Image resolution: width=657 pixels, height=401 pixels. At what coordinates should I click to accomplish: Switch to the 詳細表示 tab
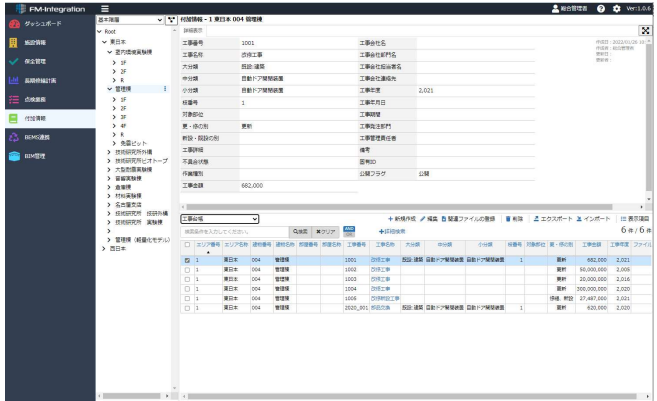click(193, 31)
